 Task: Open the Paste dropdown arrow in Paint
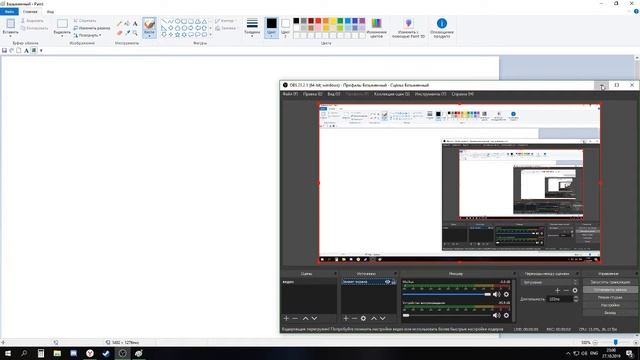11,36
